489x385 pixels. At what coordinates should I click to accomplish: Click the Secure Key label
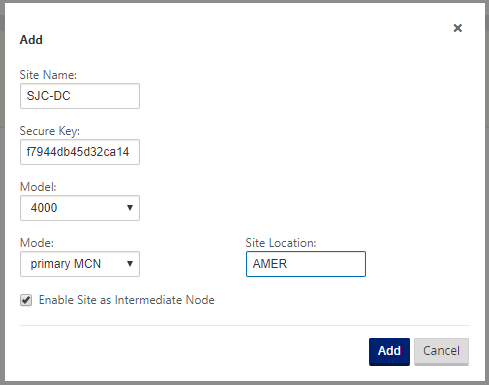pyautogui.click(x=50, y=131)
